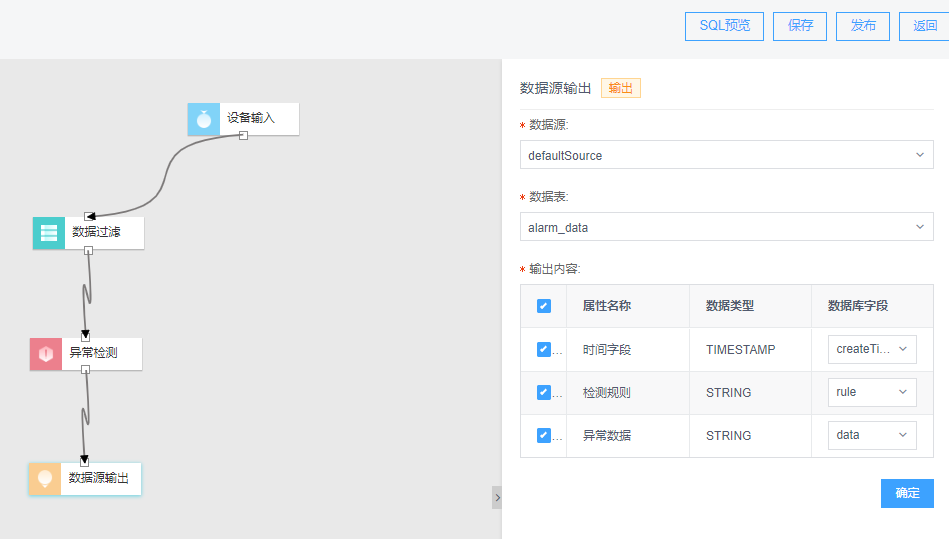Click the output port below 设备输入 node
This screenshot has width=949, height=539.
coord(243,136)
